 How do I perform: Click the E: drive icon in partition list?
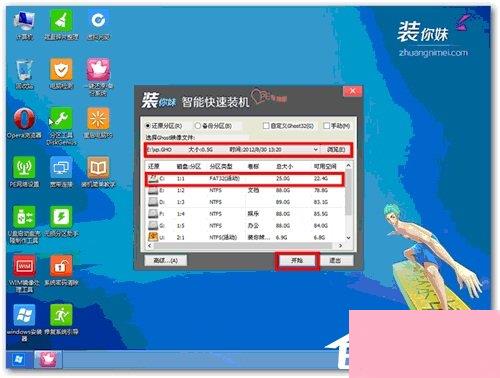[x=153, y=190]
